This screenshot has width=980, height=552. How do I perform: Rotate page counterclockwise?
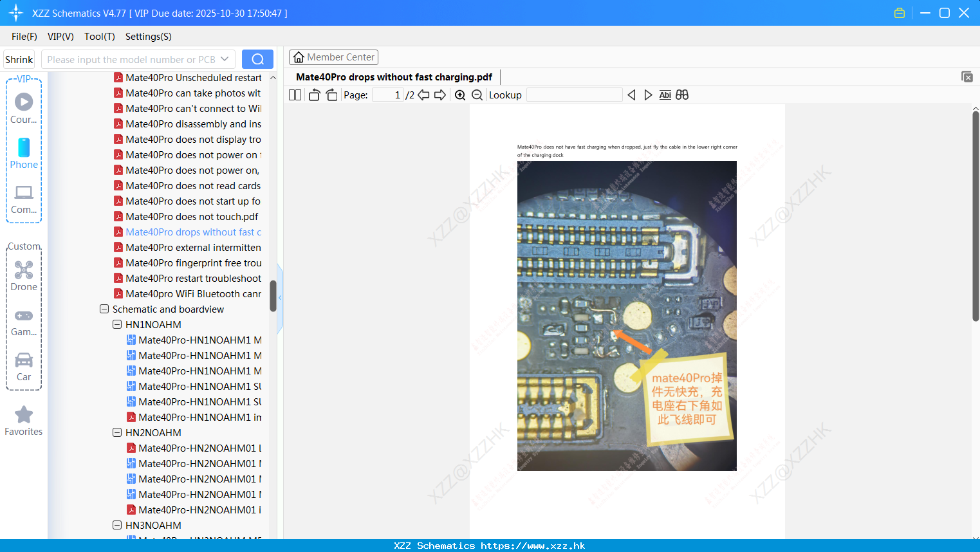(x=314, y=95)
